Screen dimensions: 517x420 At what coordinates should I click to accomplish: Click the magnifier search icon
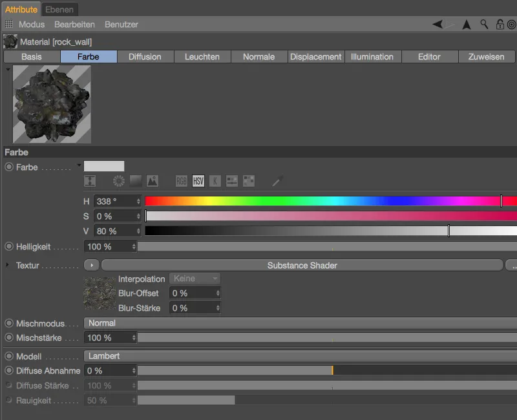(x=483, y=24)
